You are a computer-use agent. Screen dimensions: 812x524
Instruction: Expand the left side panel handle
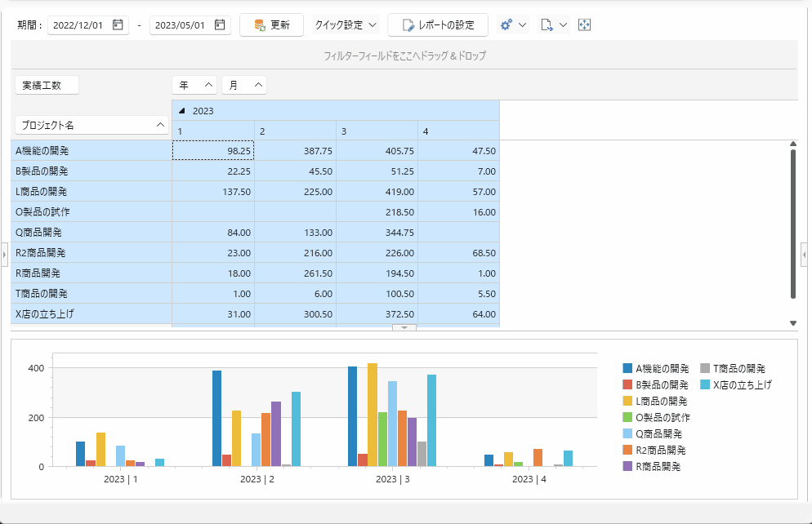pyautogui.click(x=4, y=256)
